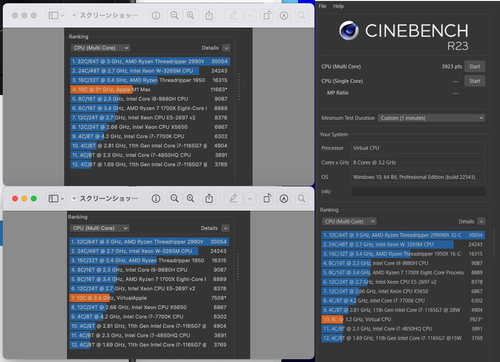Screen dimensions: 500x362
Task: Click info icon in top Preview window
Action: pos(156,15)
